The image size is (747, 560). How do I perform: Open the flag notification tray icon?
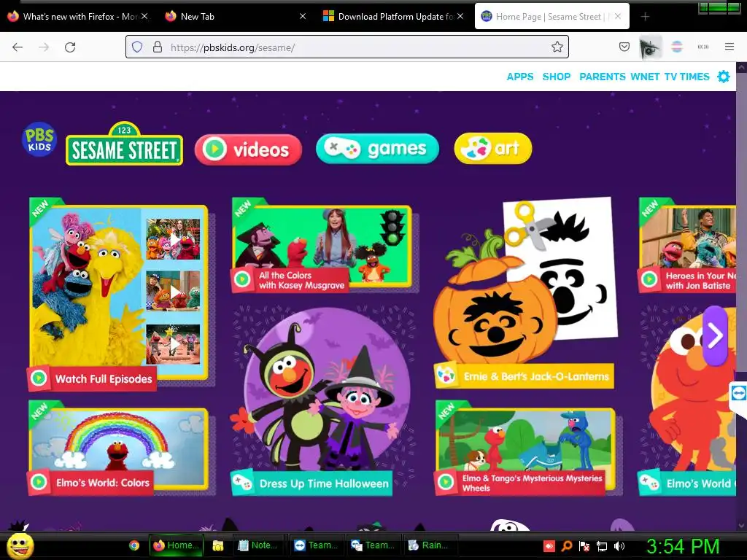tap(584, 546)
